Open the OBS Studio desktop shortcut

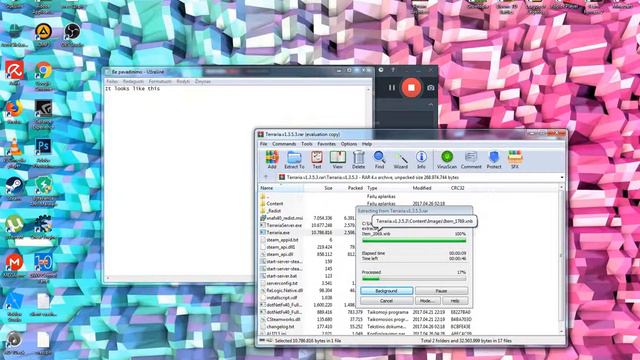(72, 34)
